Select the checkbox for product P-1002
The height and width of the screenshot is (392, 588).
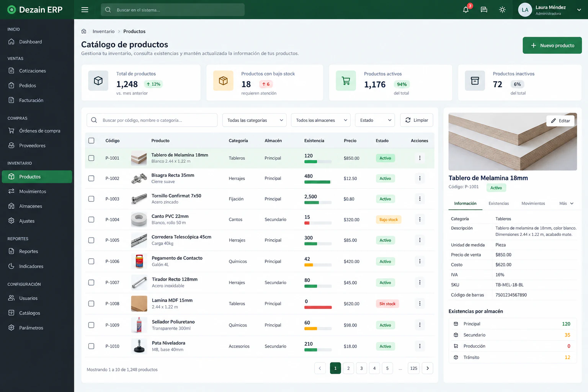(x=91, y=178)
